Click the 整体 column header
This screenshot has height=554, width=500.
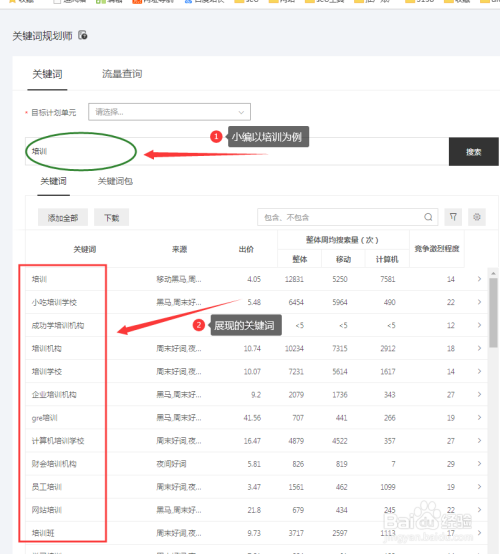[300, 259]
